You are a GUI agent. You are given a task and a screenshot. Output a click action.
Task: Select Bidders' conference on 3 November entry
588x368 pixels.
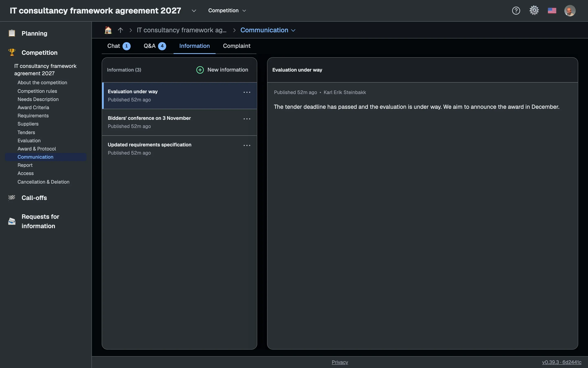click(x=179, y=122)
